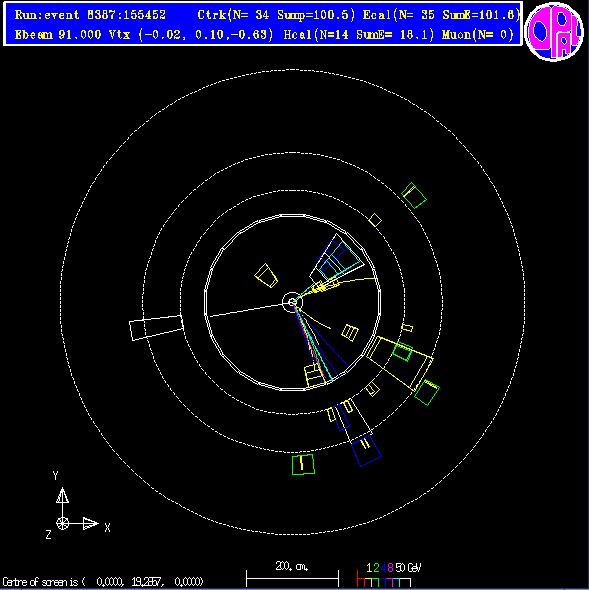Select the large yellow rectangular cluster

pos(399,363)
